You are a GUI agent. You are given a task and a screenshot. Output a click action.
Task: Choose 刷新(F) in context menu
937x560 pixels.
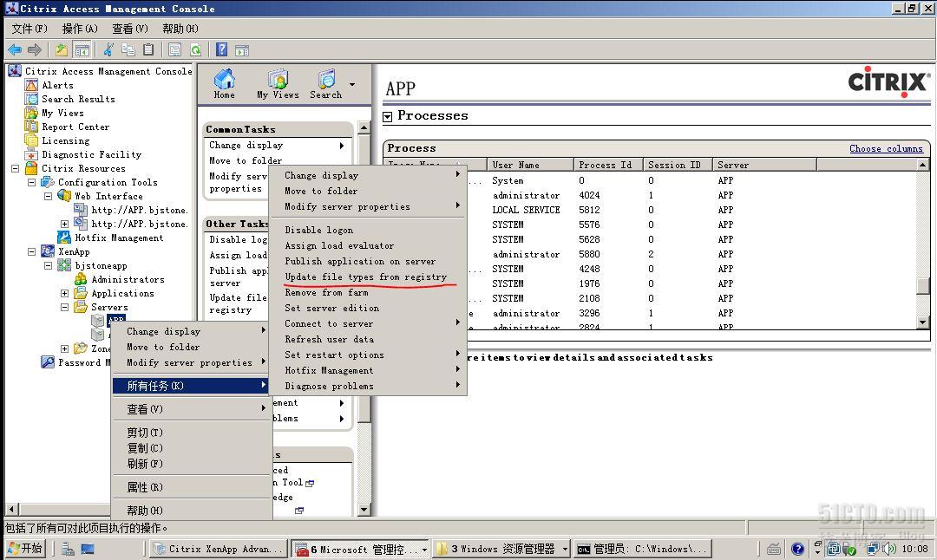pos(191,464)
